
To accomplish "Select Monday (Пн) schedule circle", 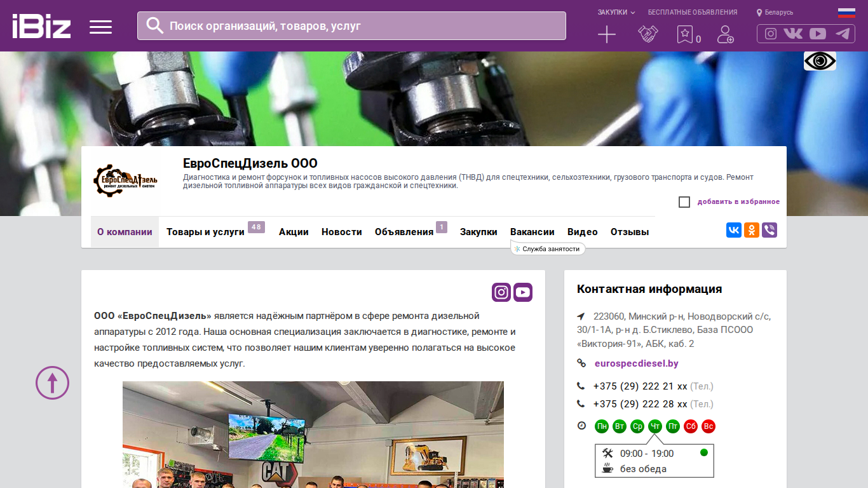I will point(602,426).
